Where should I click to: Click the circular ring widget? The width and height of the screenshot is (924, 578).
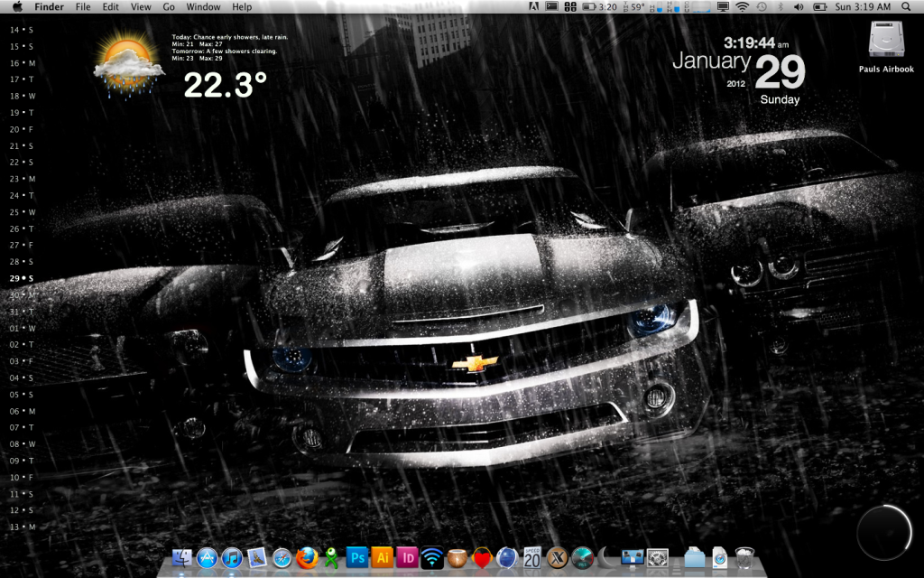click(884, 533)
